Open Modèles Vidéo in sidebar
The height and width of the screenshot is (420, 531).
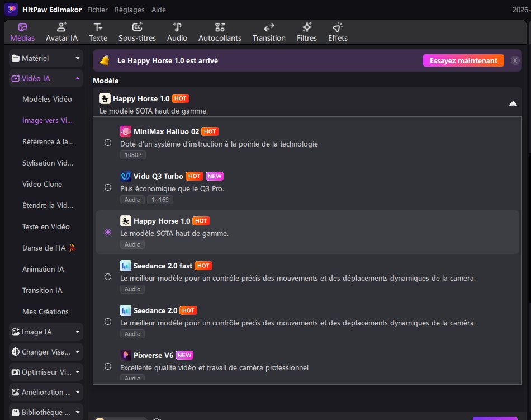point(47,99)
